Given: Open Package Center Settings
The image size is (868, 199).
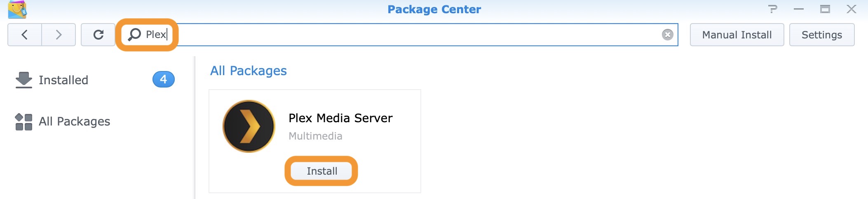Looking at the screenshot, I should point(821,35).
